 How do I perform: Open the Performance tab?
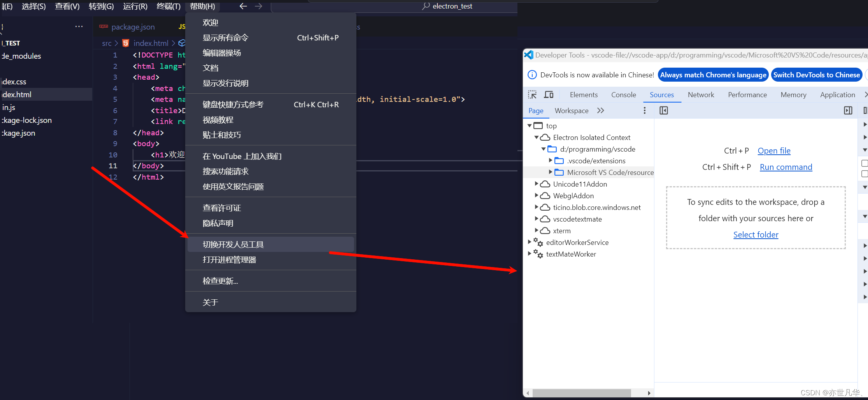[747, 94]
